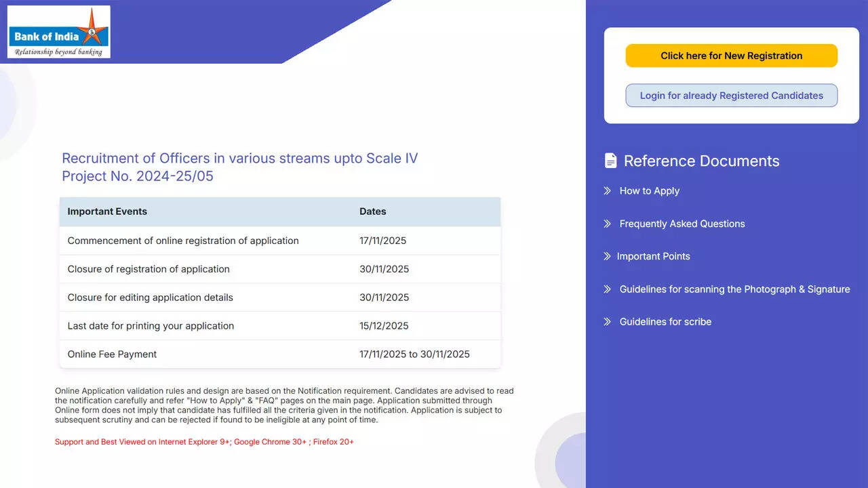Click the double-chevron icon beside Important Points
Image resolution: width=868 pixels, height=488 pixels.
click(x=607, y=256)
